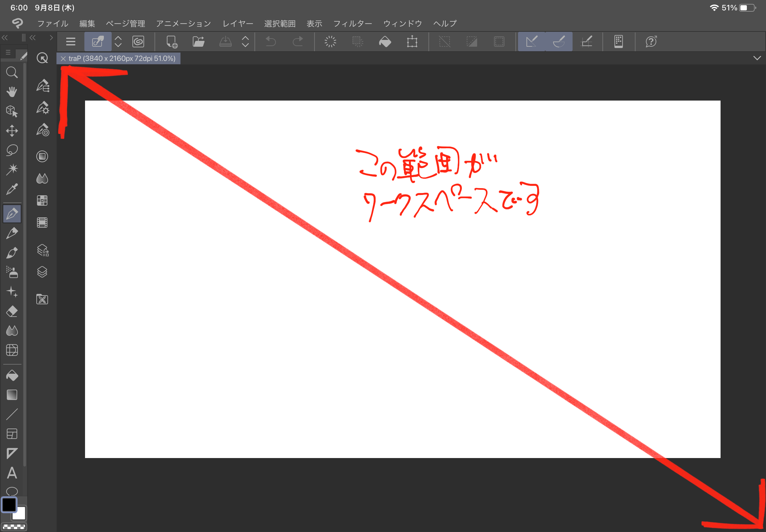Viewport: 766px width, 532px height.
Task: Select the Object operation cube tool
Action: pyautogui.click(x=12, y=111)
